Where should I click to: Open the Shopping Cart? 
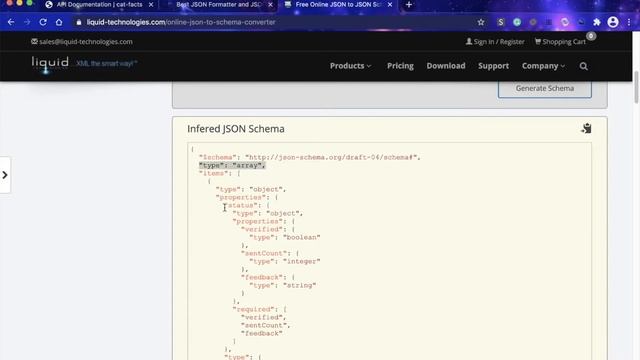tap(560, 42)
